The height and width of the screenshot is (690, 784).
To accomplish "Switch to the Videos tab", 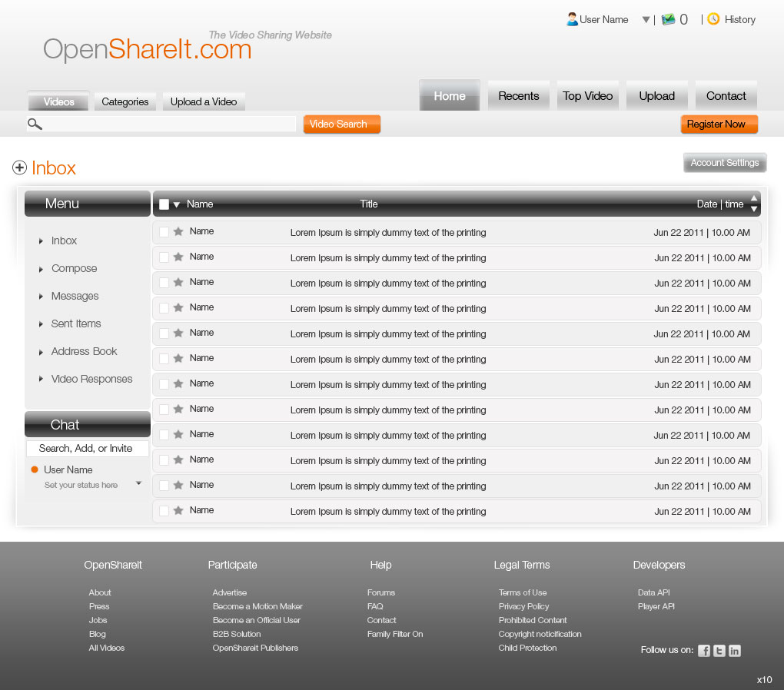I will 58,101.
